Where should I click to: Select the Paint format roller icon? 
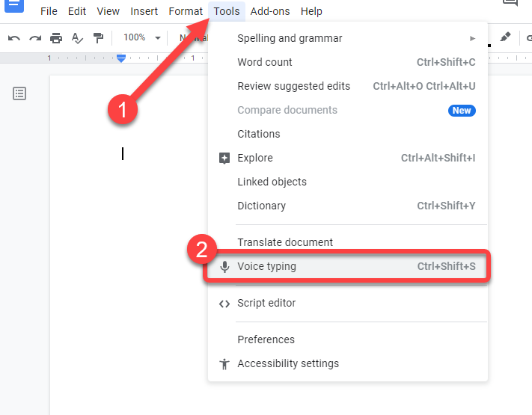[x=98, y=38]
